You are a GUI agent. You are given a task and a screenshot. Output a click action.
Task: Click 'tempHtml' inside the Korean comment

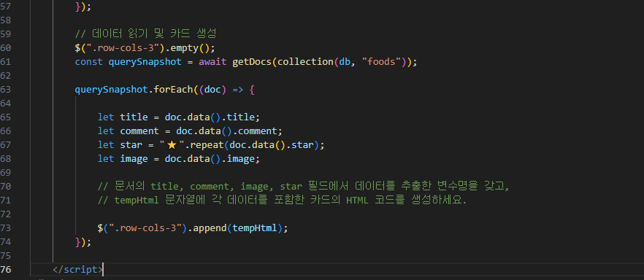point(137,201)
